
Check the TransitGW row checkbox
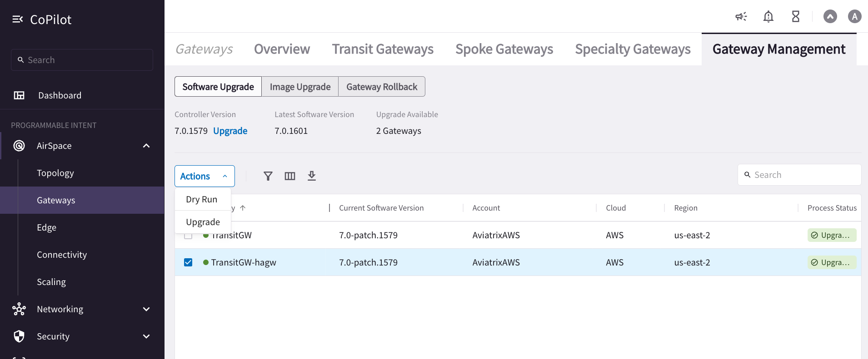(x=188, y=236)
